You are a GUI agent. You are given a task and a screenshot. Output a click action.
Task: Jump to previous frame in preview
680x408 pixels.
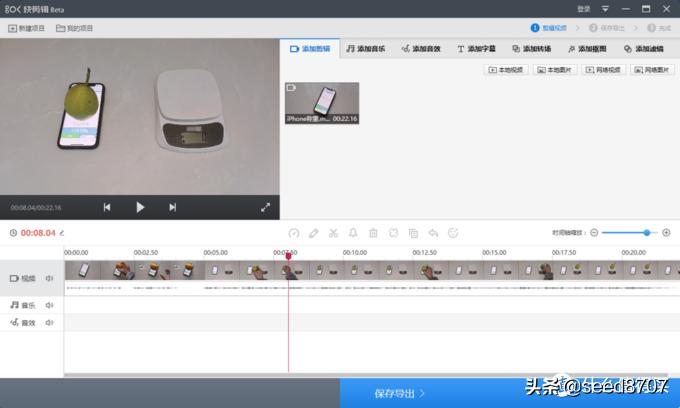(107, 207)
